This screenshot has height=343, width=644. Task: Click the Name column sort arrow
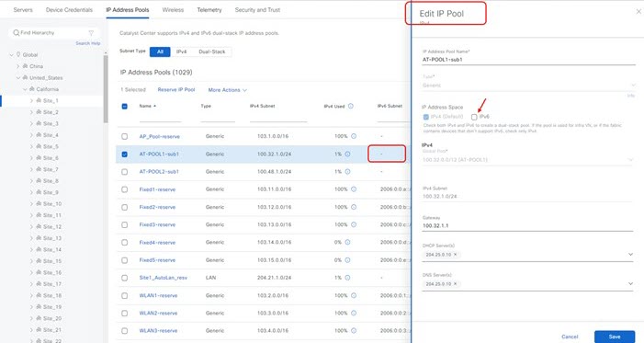coord(155,106)
